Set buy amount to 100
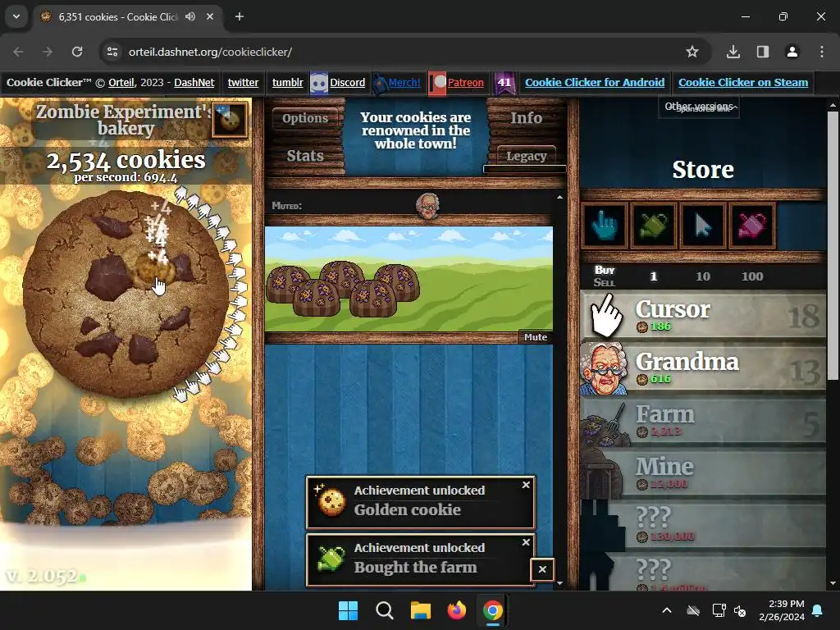Viewport: 840px width, 630px height. [x=752, y=276]
